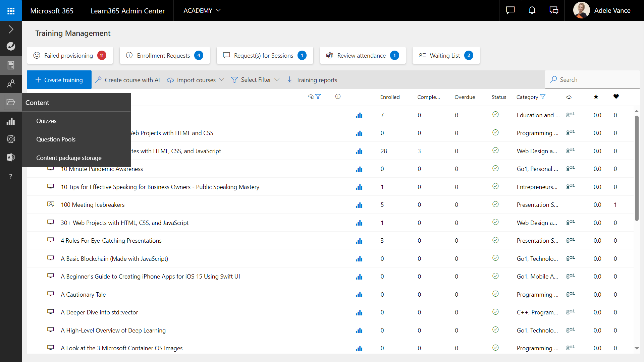Open the ACADEMY dropdown menu
The width and height of the screenshot is (644, 362).
click(x=202, y=10)
